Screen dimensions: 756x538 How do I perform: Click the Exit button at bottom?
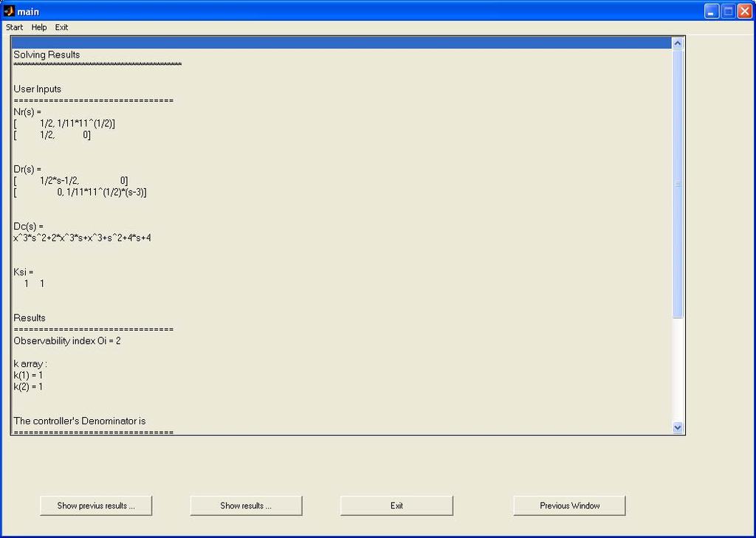pos(396,506)
